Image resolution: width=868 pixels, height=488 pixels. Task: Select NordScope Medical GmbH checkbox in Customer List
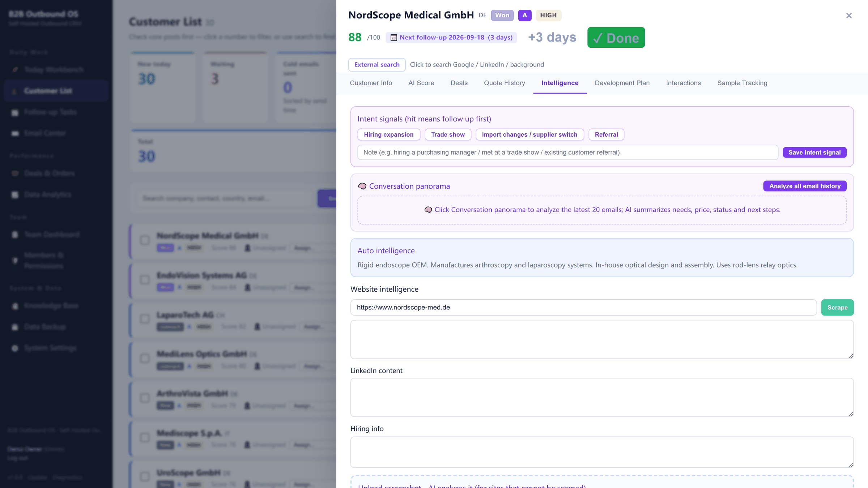tap(145, 240)
